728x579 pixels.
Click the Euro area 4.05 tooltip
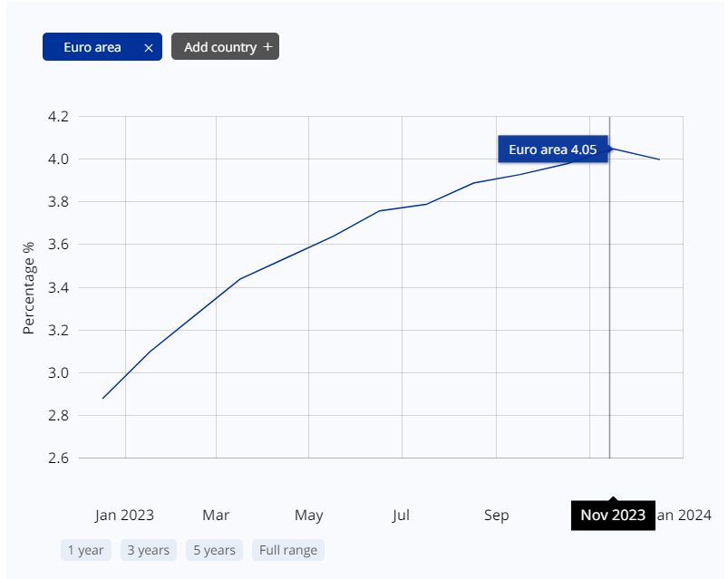coord(552,150)
